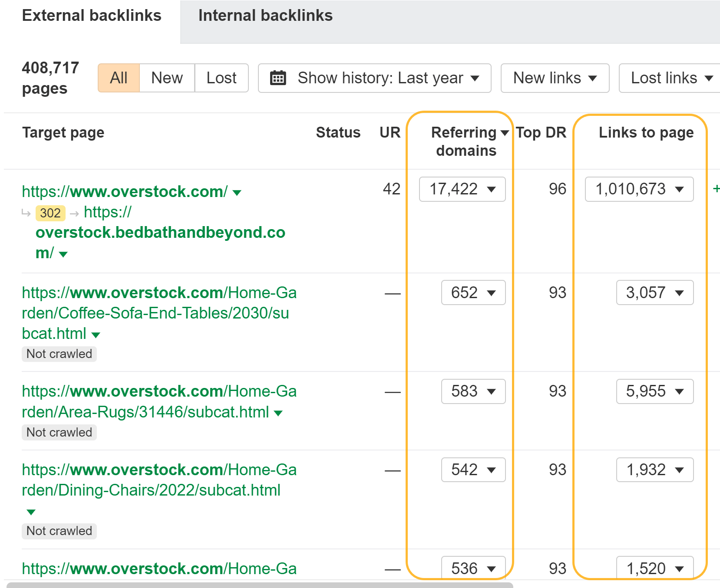Click the caret beside overstock.bedbathandbeyond.com
This screenshot has width=720, height=588.
coord(63,255)
